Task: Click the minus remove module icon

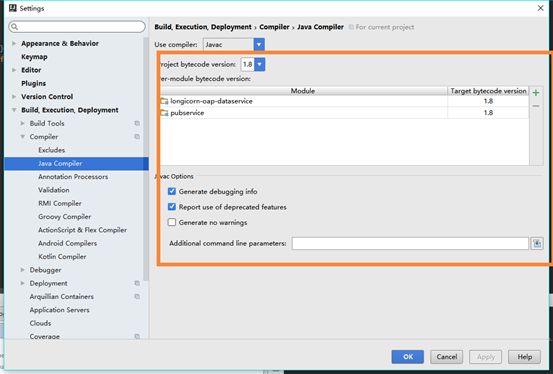Action: 536,106
